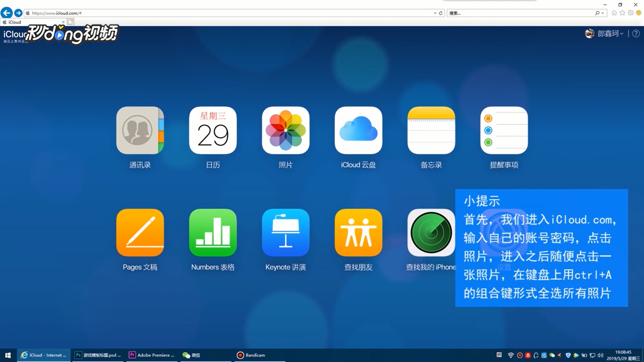Click the WeChat tray icon
The height and width of the screenshot is (362, 644).
(x=552, y=355)
